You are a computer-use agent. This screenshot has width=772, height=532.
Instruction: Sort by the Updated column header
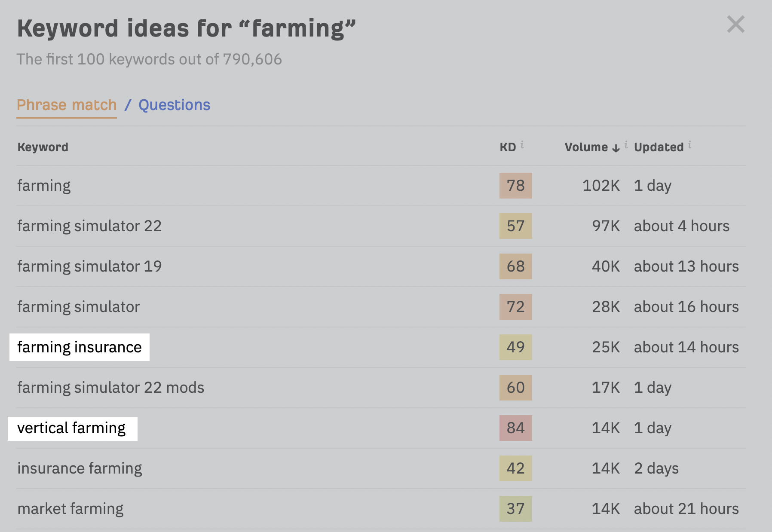coord(658,147)
